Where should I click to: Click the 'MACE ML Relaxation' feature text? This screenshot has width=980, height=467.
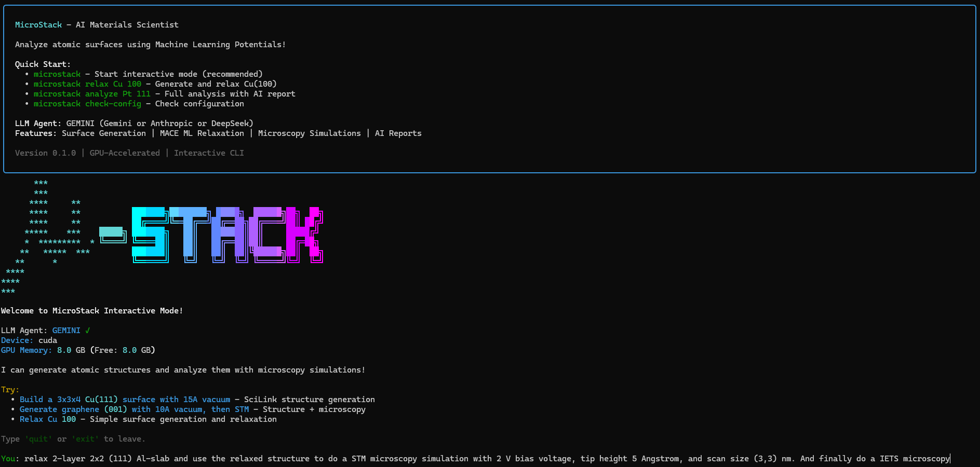[202, 133]
